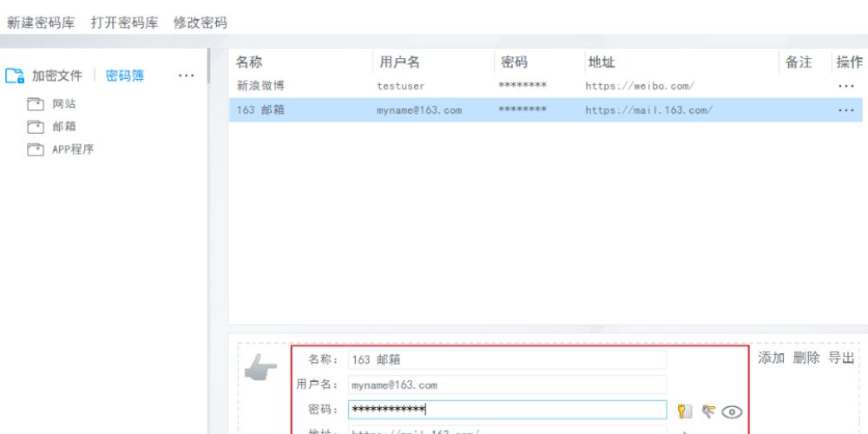The height and width of the screenshot is (434, 868).
Task: Click 新建密码库 in the top menu
Action: coord(41,23)
